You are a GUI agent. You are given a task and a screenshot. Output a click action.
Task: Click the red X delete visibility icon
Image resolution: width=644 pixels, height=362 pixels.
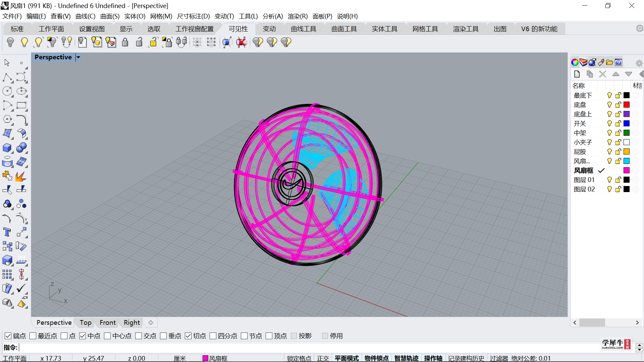pyautogui.click(x=241, y=42)
